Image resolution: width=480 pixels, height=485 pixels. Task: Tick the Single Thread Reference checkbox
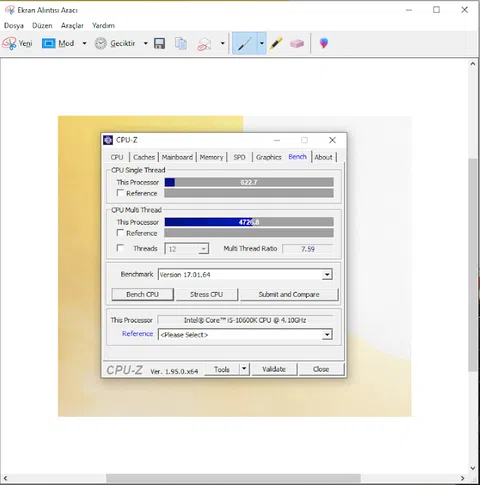120,193
